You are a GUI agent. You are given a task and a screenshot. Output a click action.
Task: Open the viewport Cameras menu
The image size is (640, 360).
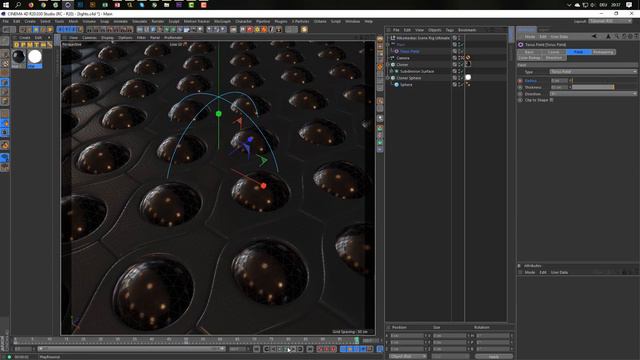(89, 38)
